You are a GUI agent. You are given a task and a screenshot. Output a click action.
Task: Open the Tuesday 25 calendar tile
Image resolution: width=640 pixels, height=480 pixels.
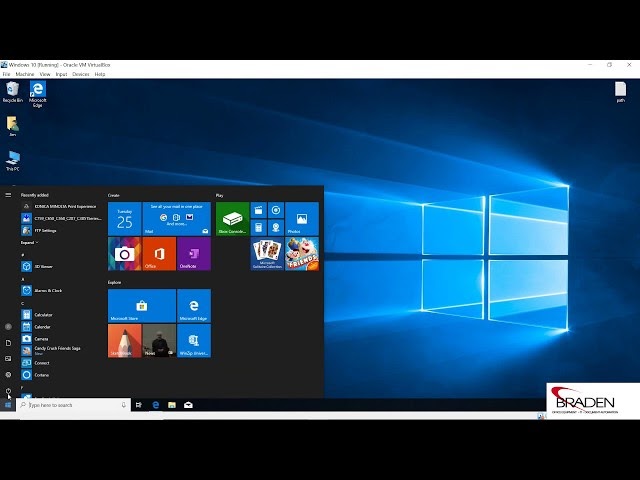[x=124, y=219]
